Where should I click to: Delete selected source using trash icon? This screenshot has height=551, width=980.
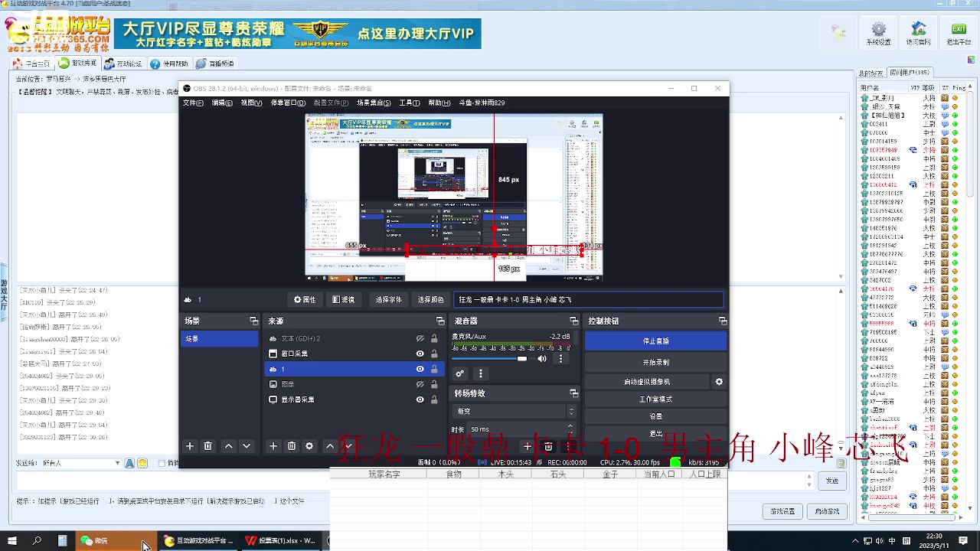(x=291, y=445)
